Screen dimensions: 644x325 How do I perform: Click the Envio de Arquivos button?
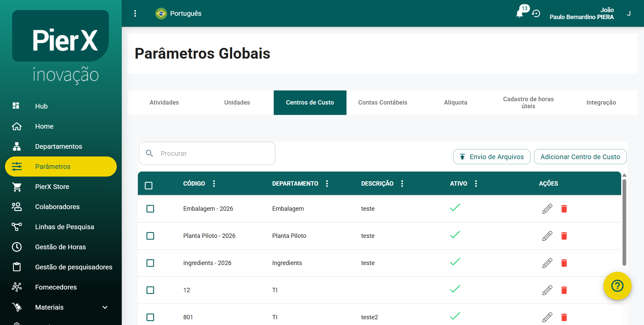[491, 157]
